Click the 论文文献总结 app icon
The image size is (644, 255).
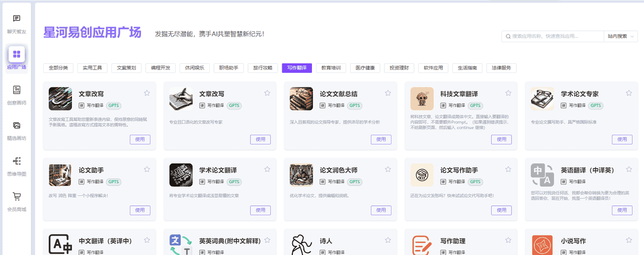click(301, 99)
